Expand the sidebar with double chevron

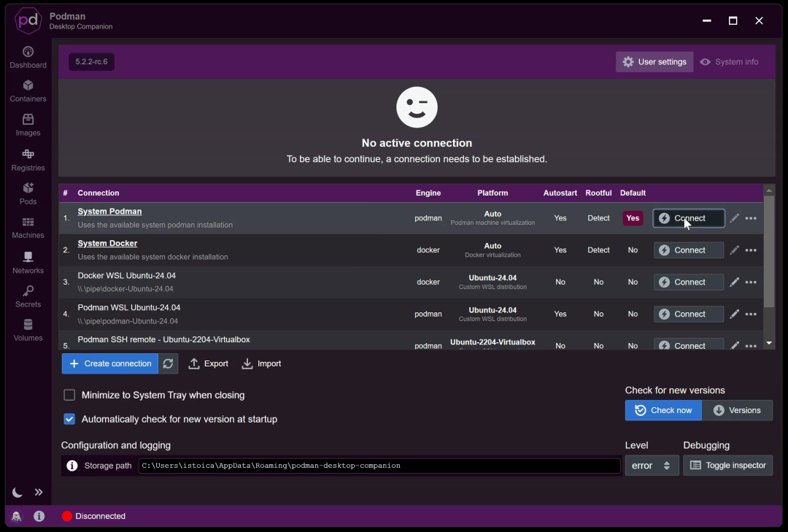(39, 493)
